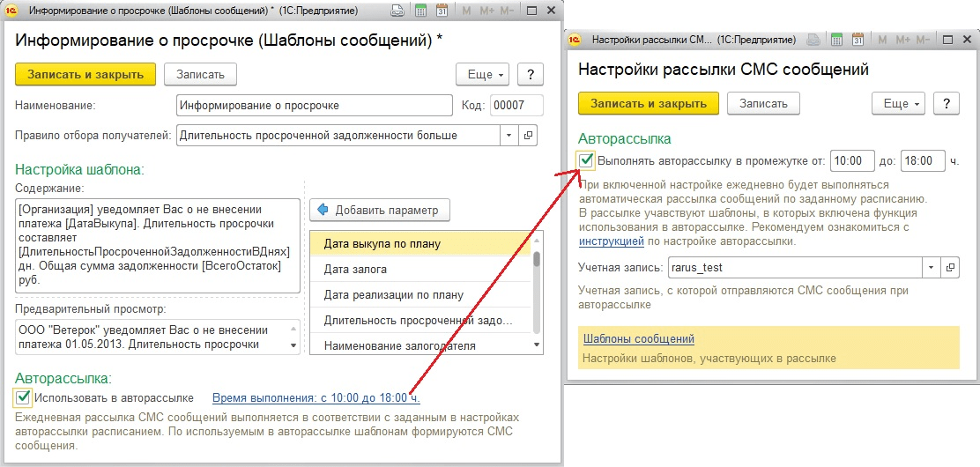
Task: Click parameter list scrollbar thumb
Action: [536, 260]
